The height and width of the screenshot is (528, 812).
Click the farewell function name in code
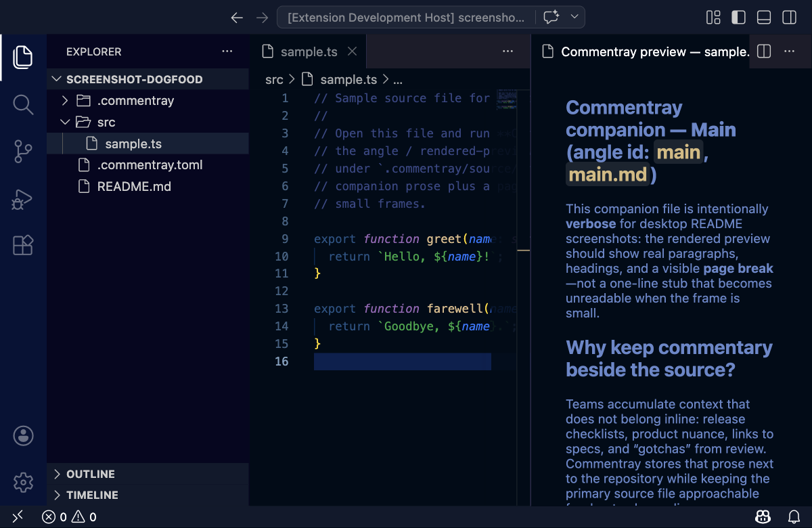(455, 309)
